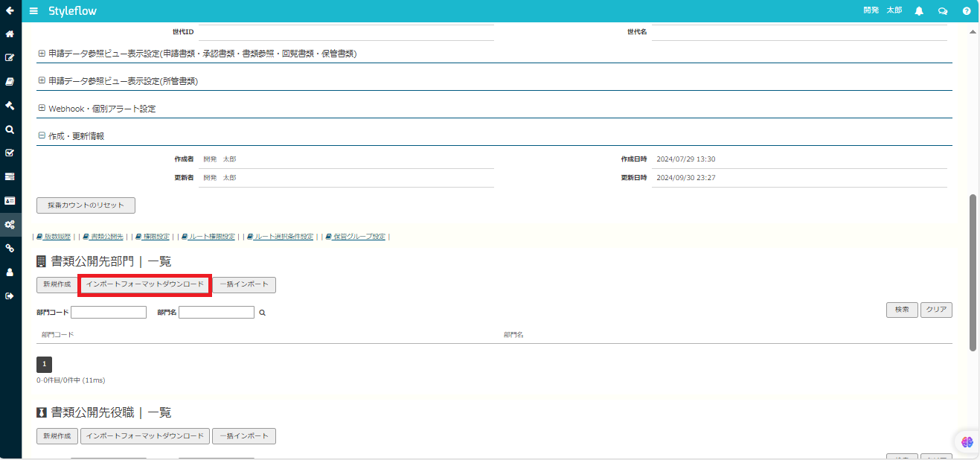Open the chat bubbles icon in header
This screenshot has width=980, height=460.
(x=943, y=11)
